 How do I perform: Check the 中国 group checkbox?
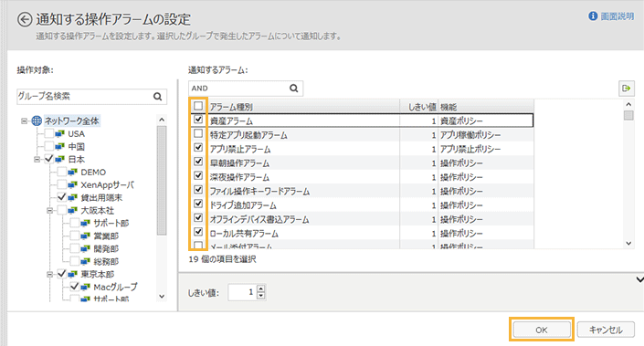(49, 147)
